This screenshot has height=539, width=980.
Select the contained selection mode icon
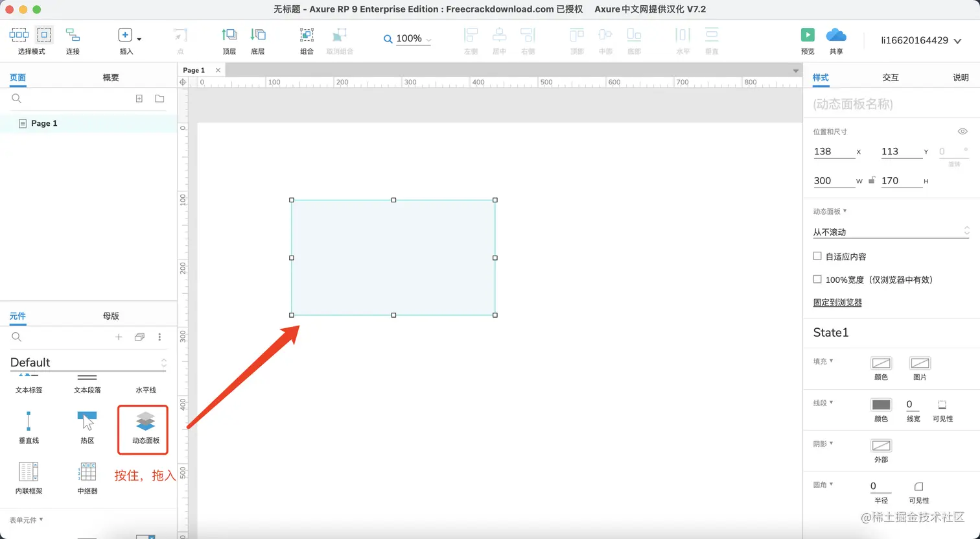pos(44,35)
